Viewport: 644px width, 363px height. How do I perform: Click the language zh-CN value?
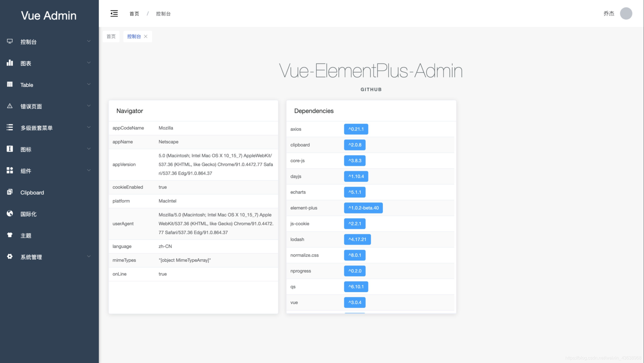[x=165, y=246]
